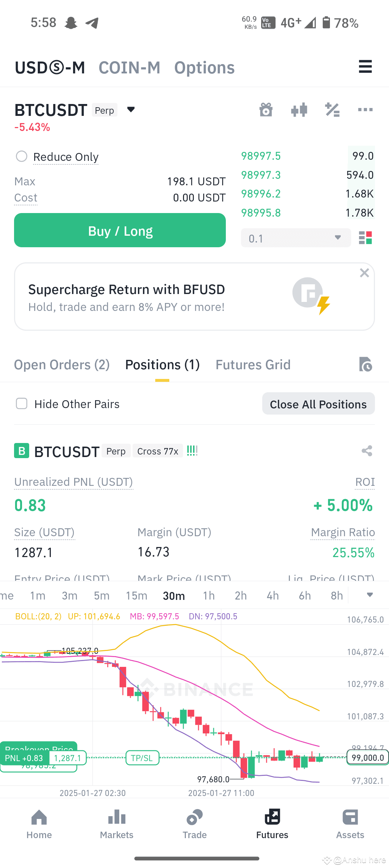Tap the TP/SL marker on chart
Screen dimensions: 389x868
coord(142,758)
